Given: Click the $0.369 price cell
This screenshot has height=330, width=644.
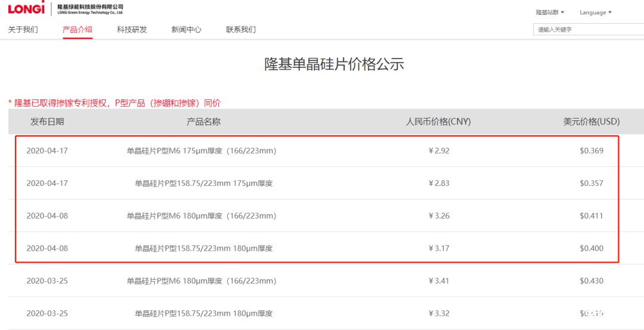Looking at the screenshot, I should pos(592,151).
